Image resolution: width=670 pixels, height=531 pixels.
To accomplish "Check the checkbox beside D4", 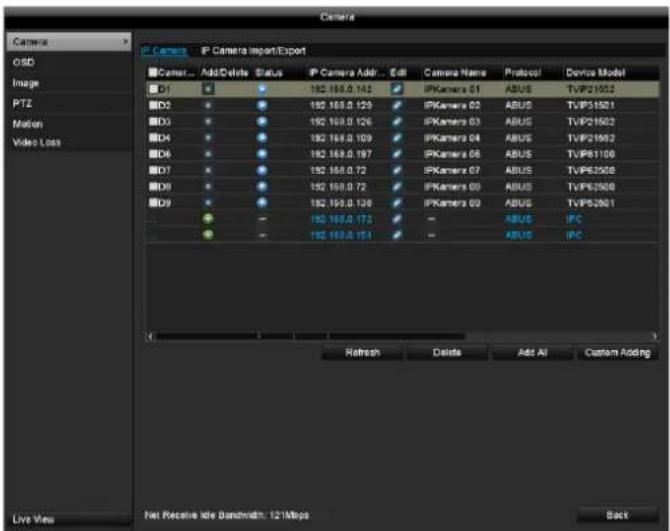I will (x=153, y=138).
